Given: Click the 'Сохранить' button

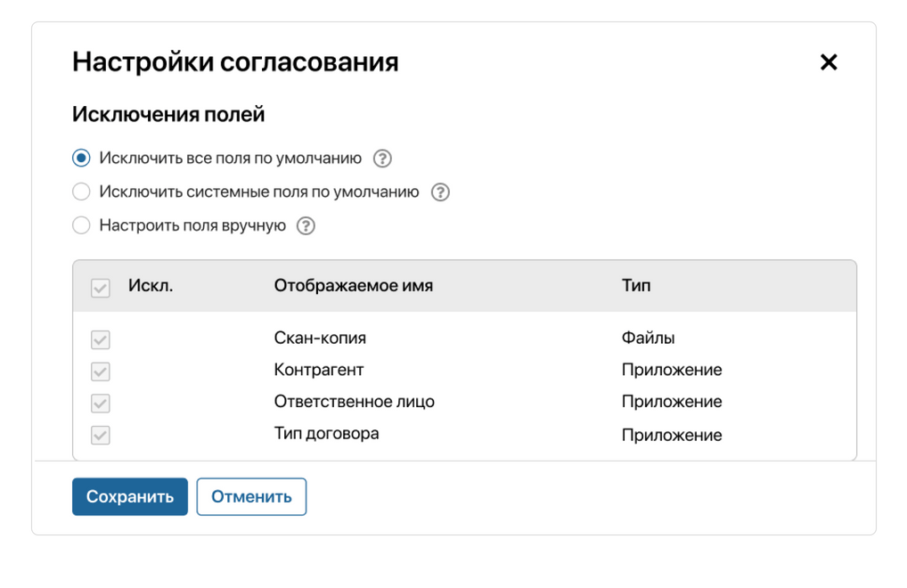Looking at the screenshot, I should (129, 496).
